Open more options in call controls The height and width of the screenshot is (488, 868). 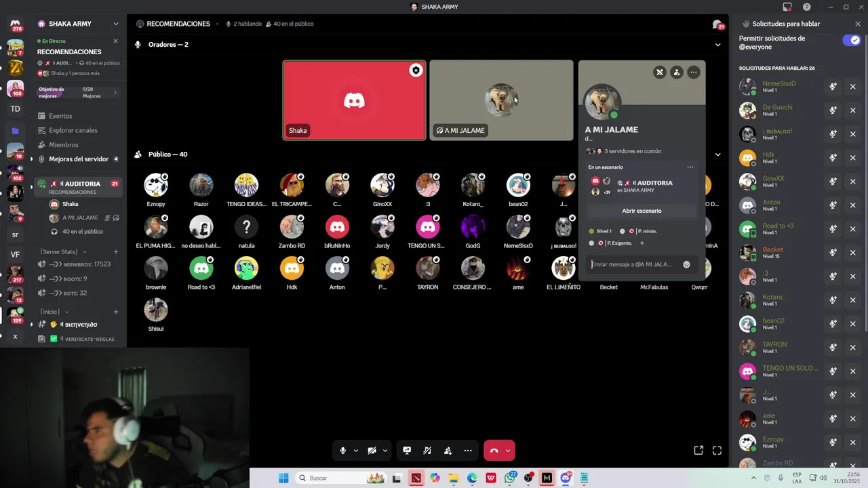468,451
